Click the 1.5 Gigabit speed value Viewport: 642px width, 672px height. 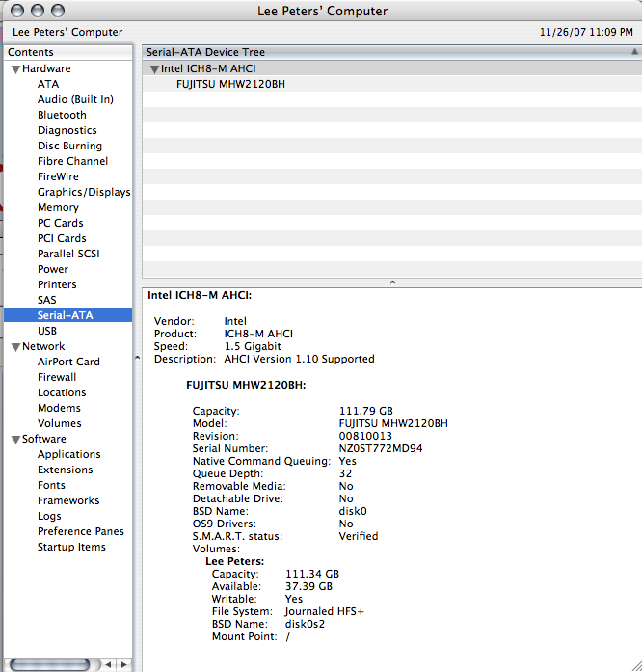pyautogui.click(x=253, y=347)
